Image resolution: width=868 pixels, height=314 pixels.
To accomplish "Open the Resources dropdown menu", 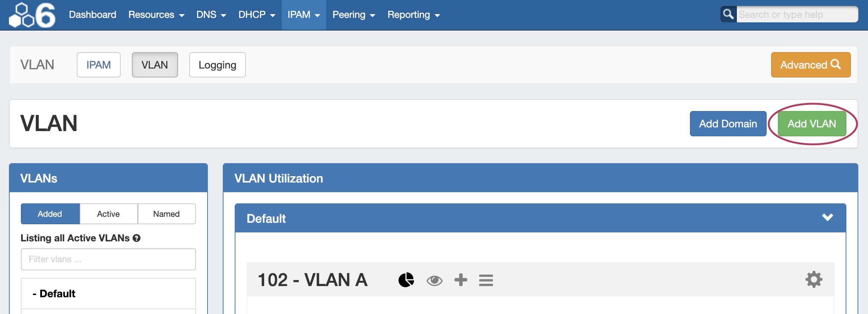I will (x=156, y=15).
